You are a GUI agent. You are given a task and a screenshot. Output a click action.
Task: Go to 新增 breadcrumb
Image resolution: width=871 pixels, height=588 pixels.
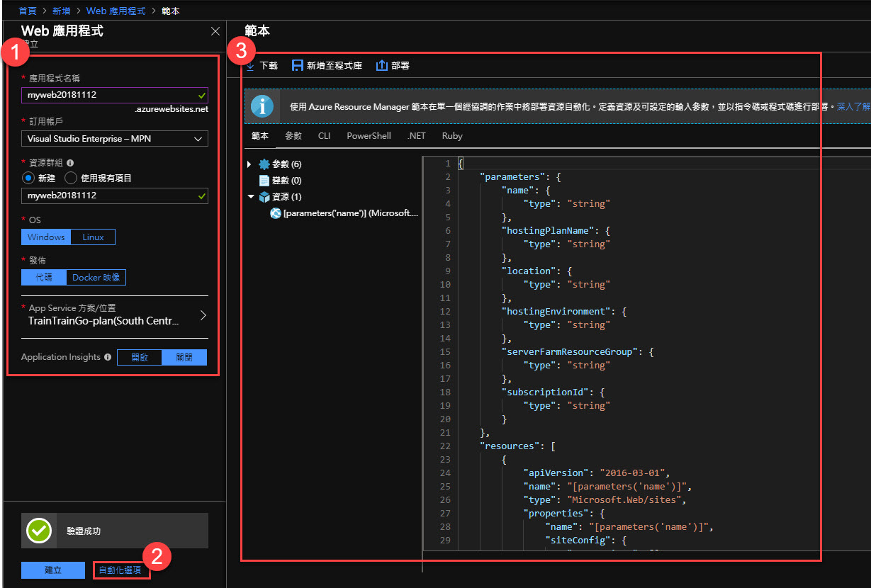click(62, 11)
